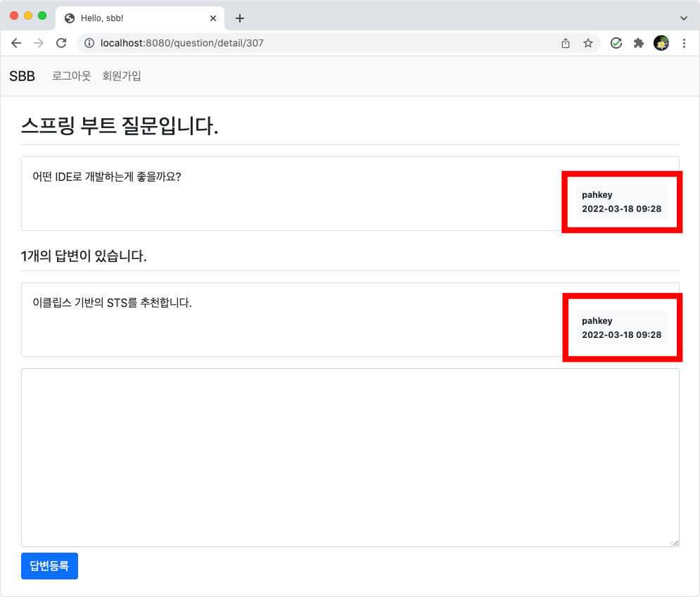Open the green checkmark extension icon

coord(616,43)
